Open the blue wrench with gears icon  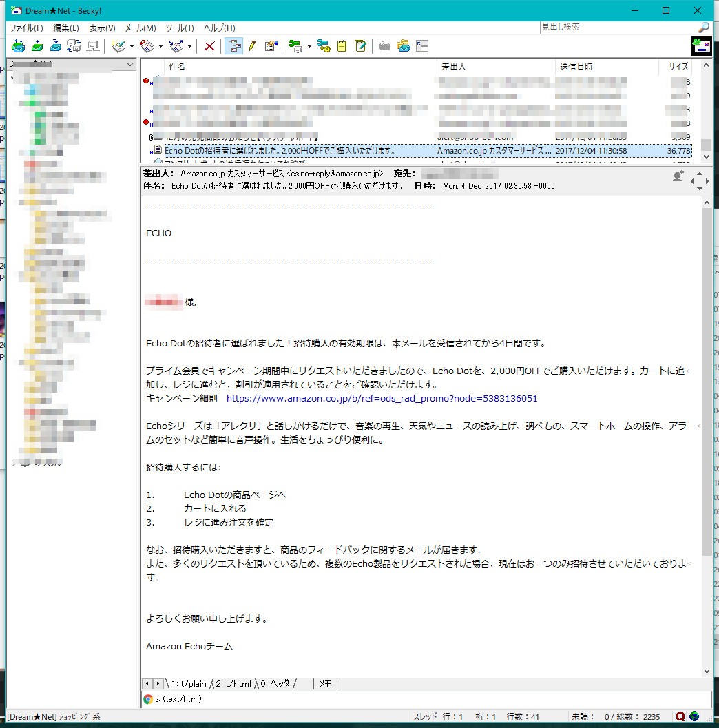324,46
